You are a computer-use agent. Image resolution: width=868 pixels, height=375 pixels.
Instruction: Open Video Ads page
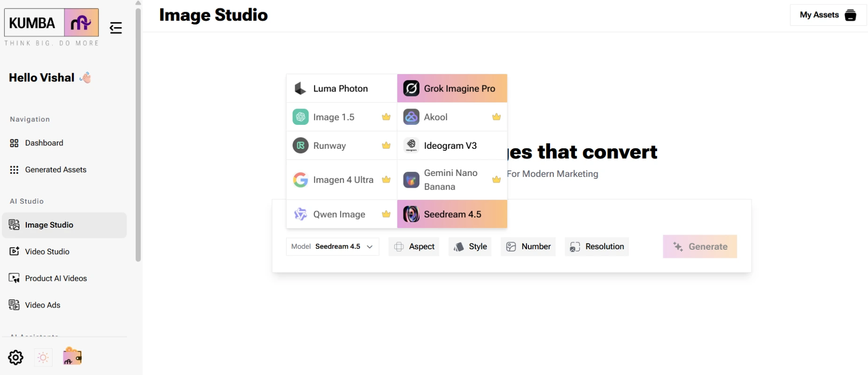click(x=64, y=305)
